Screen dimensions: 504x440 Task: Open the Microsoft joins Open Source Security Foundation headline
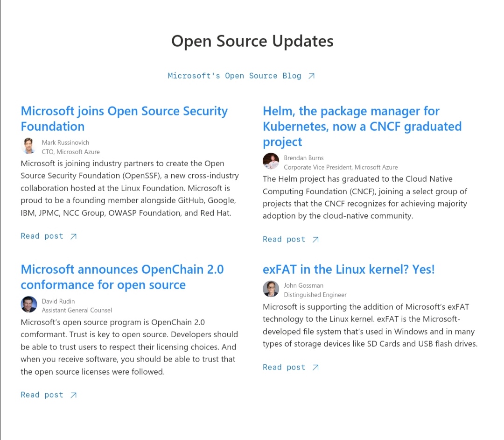pos(124,118)
